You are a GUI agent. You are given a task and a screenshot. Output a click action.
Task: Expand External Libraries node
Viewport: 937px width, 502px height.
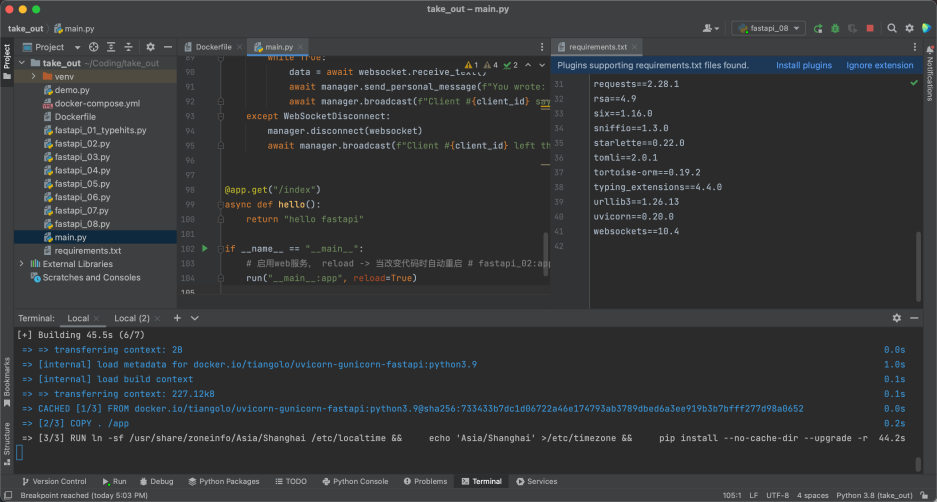tap(22, 264)
